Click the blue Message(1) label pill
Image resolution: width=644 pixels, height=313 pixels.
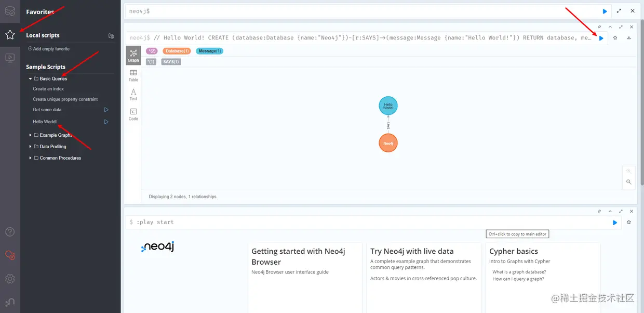[x=210, y=51]
